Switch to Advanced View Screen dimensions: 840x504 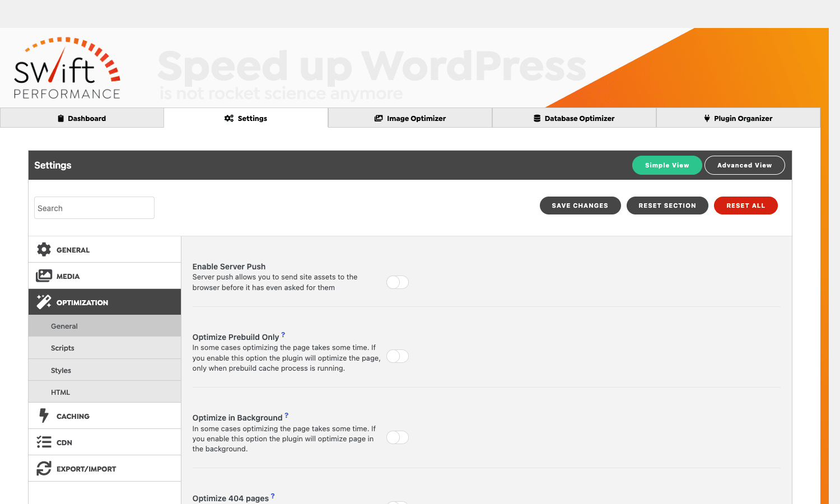tap(745, 165)
